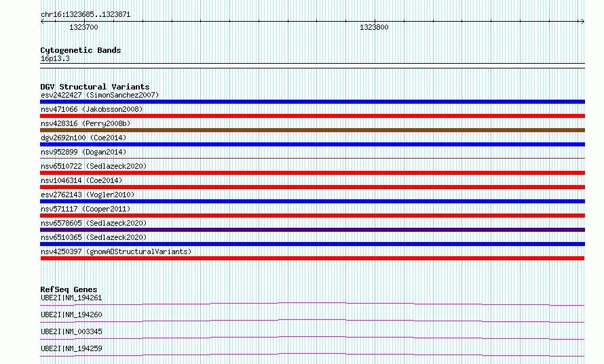
Task: Open variant nsv4250397 (gnomADStructuralVariants) label
Action: pyautogui.click(x=116, y=251)
